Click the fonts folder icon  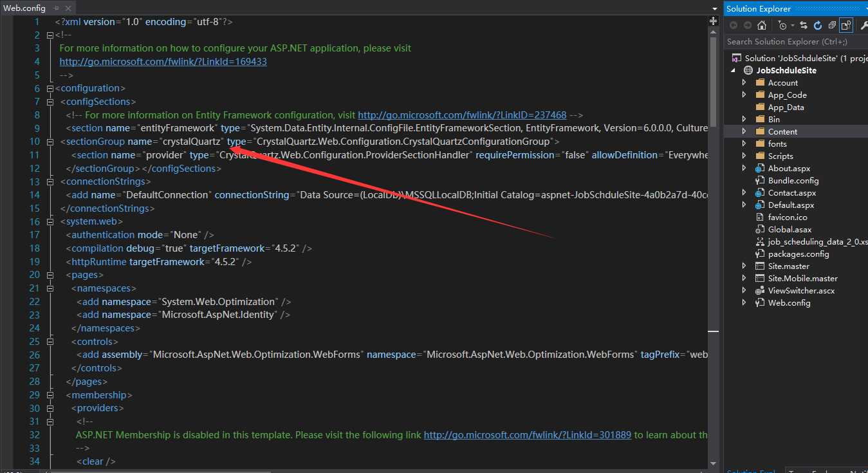(759, 144)
